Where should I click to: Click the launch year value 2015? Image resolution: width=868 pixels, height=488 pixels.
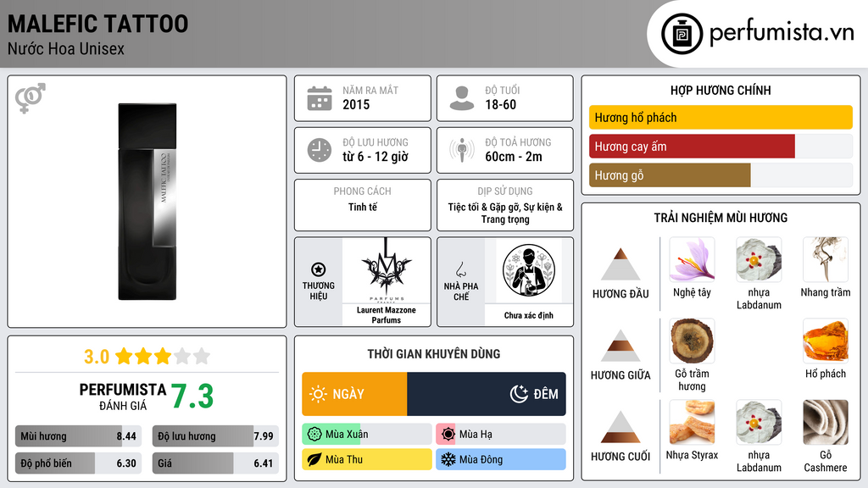[x=356, y=104]
